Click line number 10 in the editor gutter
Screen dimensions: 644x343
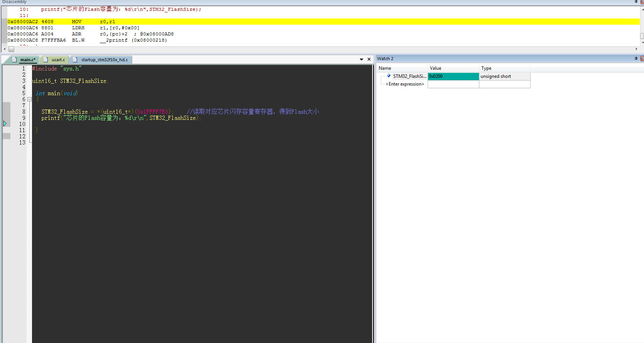click(22, 124)
